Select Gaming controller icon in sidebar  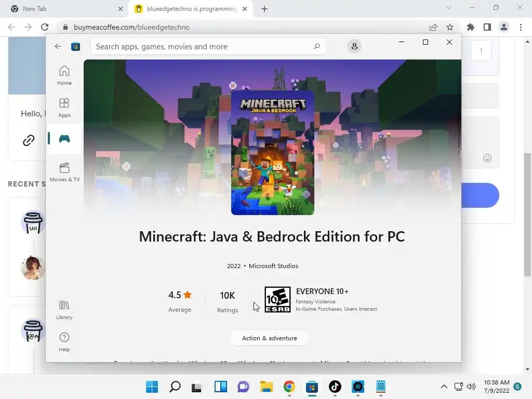click(64, 138)
